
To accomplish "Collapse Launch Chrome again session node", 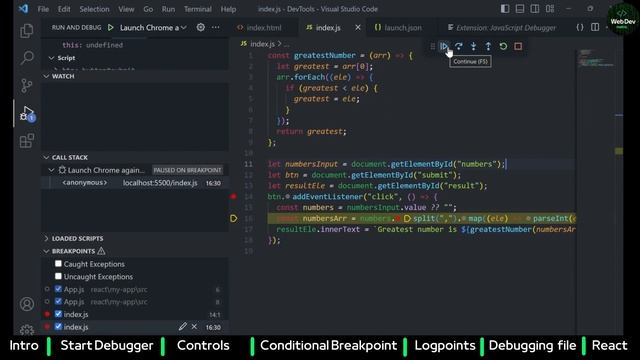I will (51, 170).
